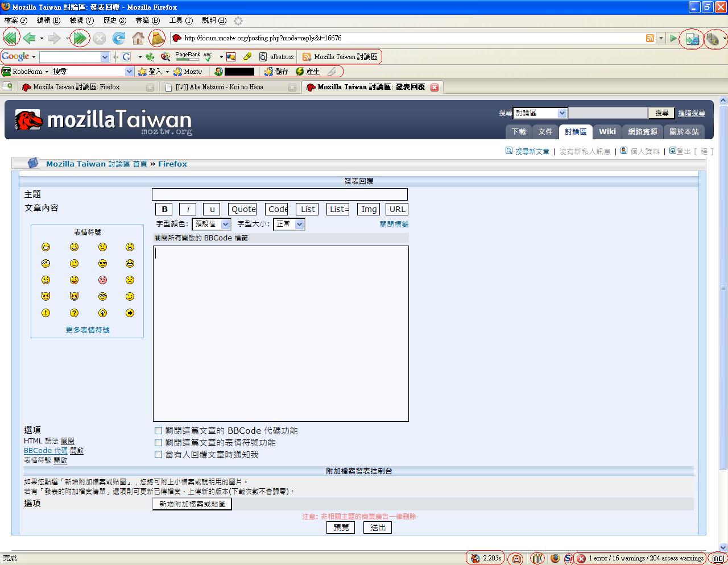Click the Reload page icon
Viewport: 728px width, 565px height.
(x=118, y=38)
